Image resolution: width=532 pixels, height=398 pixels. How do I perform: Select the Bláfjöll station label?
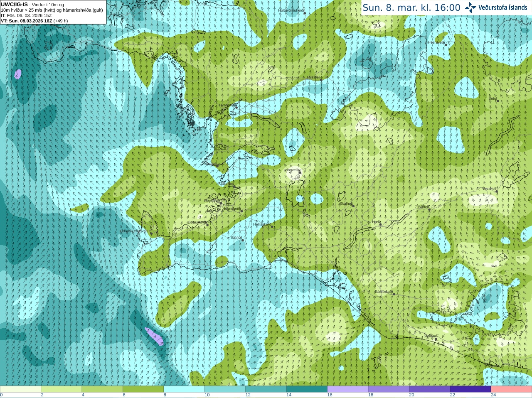(236, 238)
